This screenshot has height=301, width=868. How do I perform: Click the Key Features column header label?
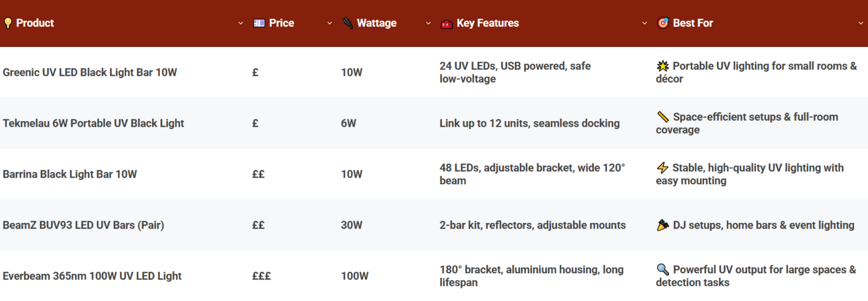pos(488,23)
